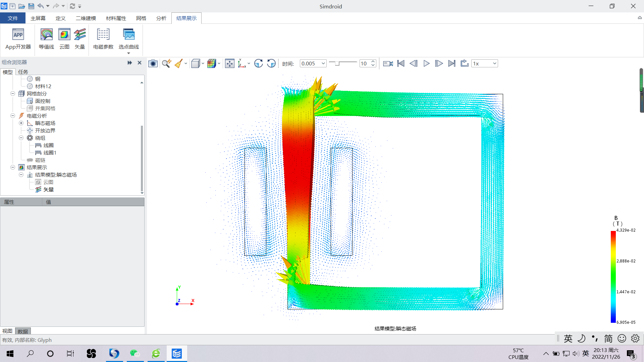Screen dimensions: 644x362
Task: Open 选点曲线 point curve tool
Action: tap(129, 39)
